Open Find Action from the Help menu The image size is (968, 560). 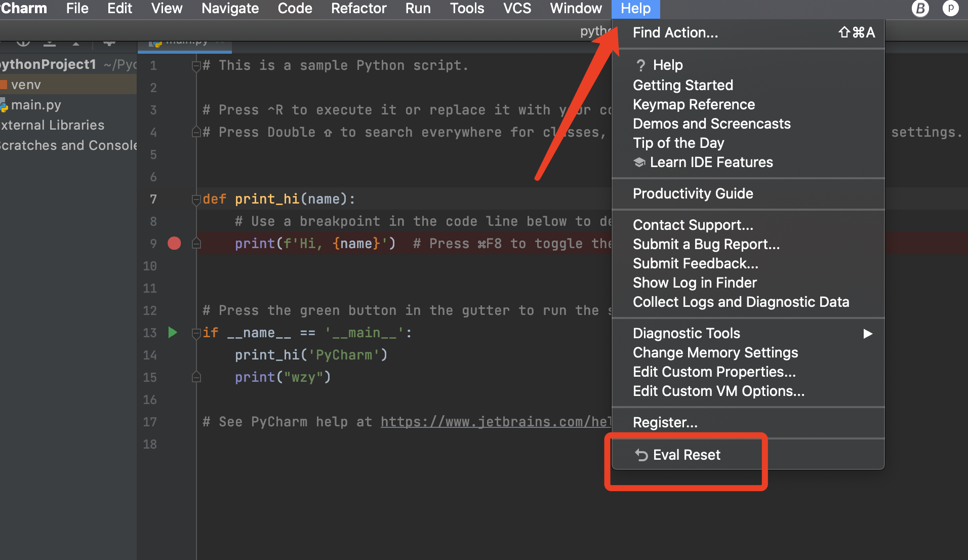(748, 33)
